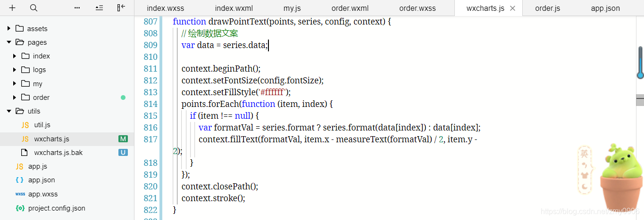Viewport: 644px width, 220px height.
Task: Click the collapse-all folders icon
Action: [x=99, y=8]
